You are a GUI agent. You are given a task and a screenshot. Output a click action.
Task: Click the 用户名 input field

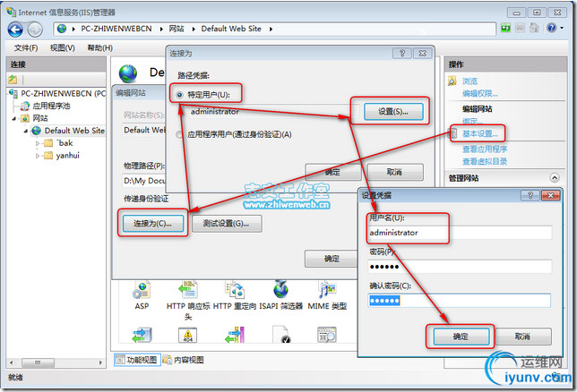point(460,233)
